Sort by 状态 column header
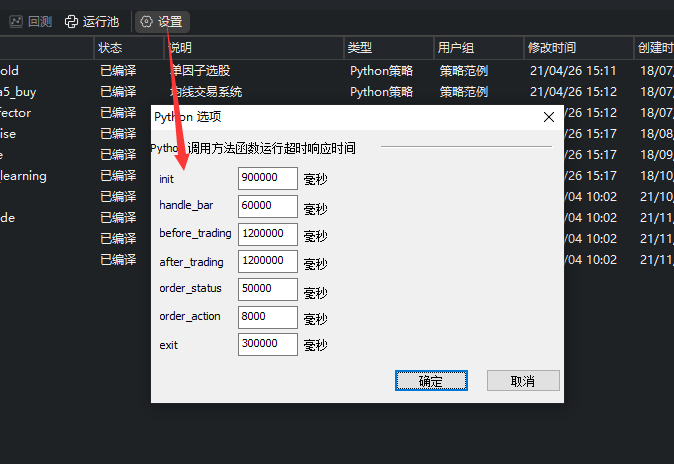Screen dimensions: 674x464 pyautogui.click(x=129, y=48)
